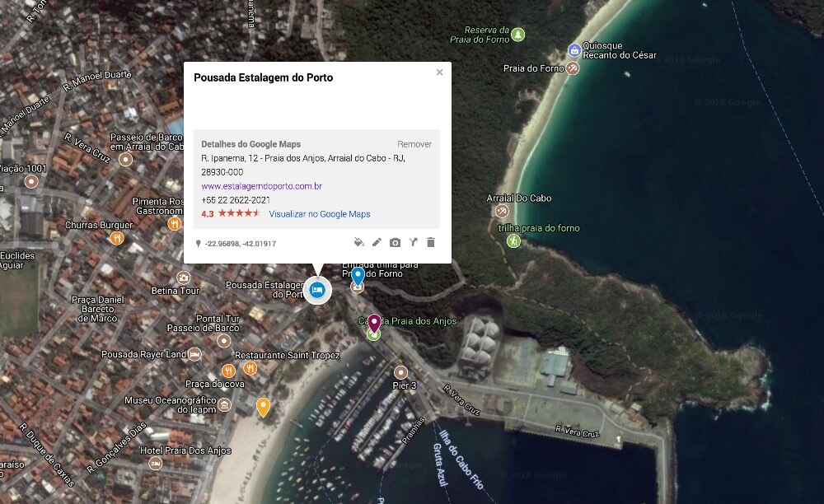824x504 pixels.
Task: Click the maroon pin at Praia dos Anjos
Action: [x=373, y=324]
